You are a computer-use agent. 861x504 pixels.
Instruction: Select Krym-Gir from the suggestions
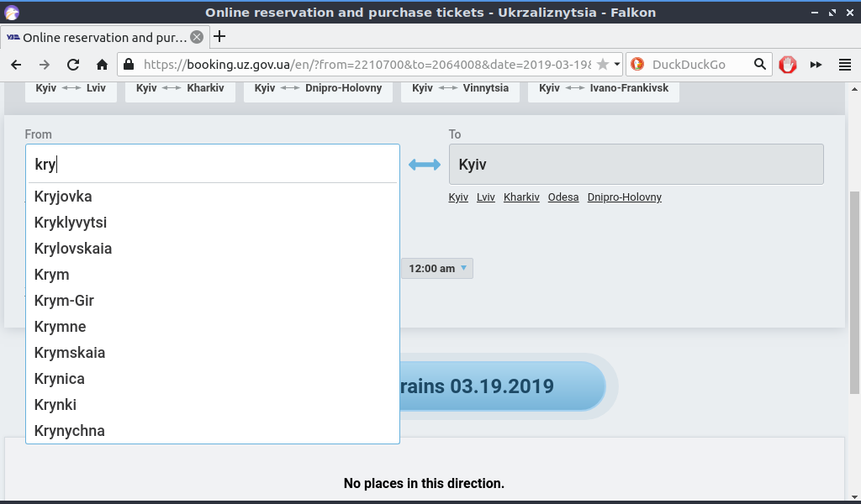coord(64,301)
